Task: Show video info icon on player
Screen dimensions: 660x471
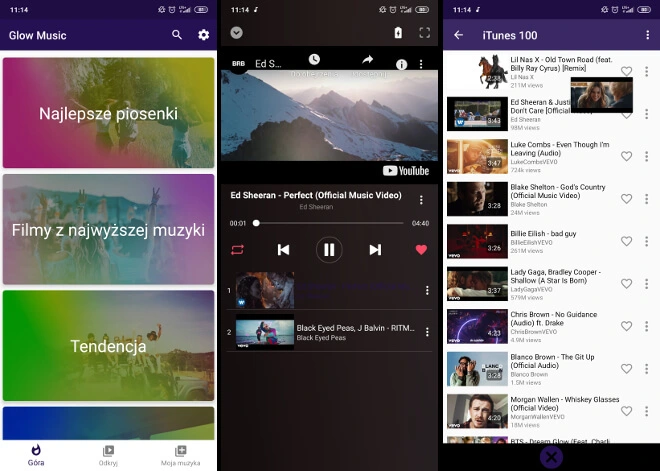Action: pyautogui.click(x=402, y=64)
